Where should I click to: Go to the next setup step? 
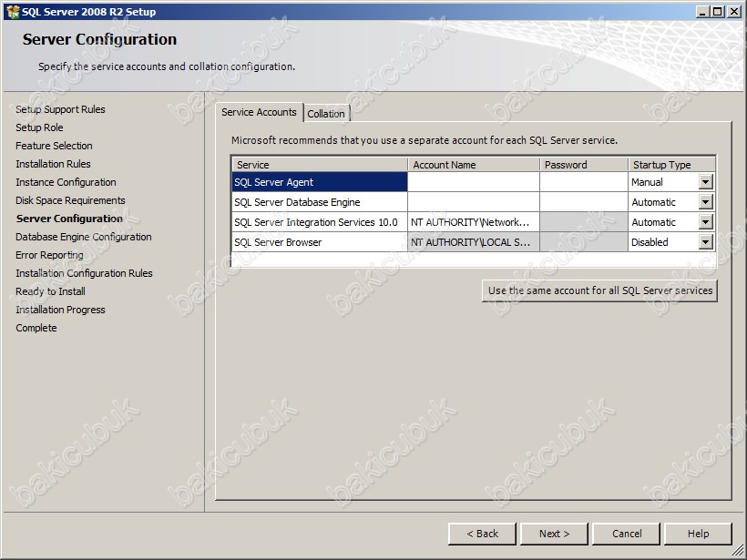554,534
